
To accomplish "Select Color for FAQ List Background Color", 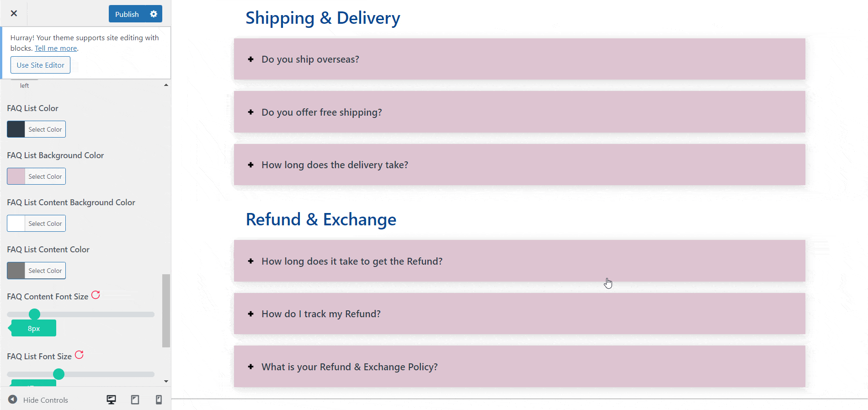I will tap(44, 176).
